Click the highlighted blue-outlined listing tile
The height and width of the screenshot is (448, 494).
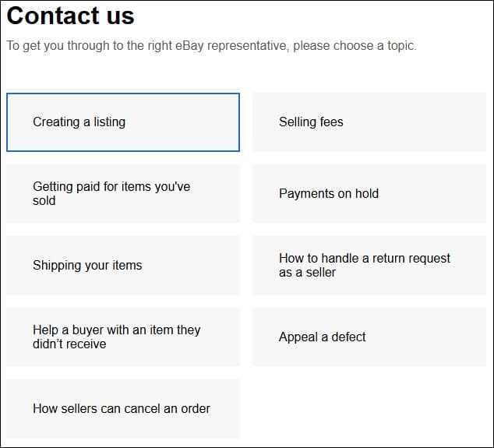click(x=123, y=122)
